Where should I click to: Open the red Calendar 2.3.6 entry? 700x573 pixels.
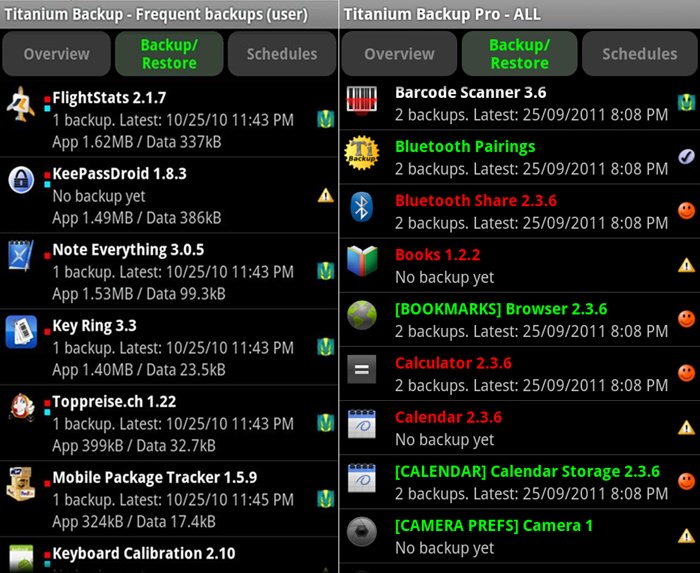[x=520, y=428]
